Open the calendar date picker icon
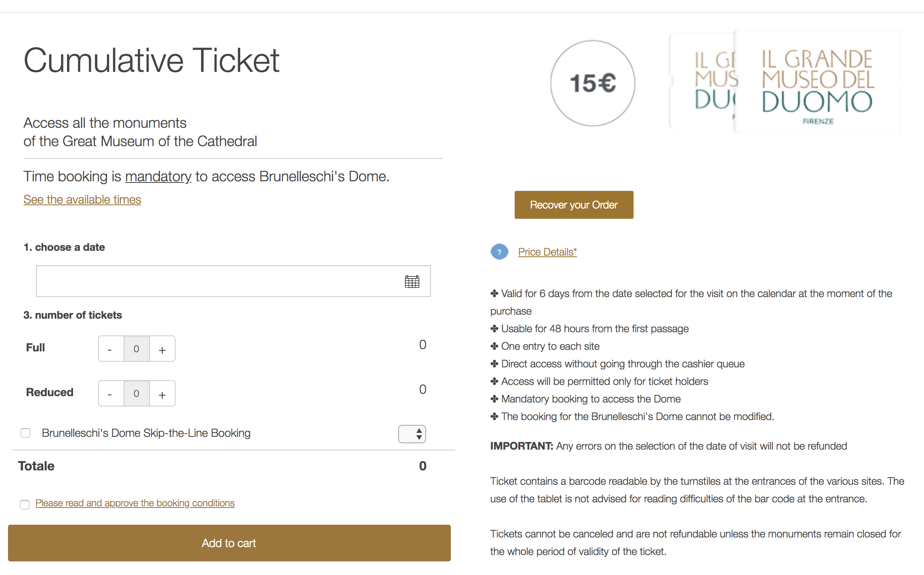This screenshot has height=575, width=924. click(412, 282)
